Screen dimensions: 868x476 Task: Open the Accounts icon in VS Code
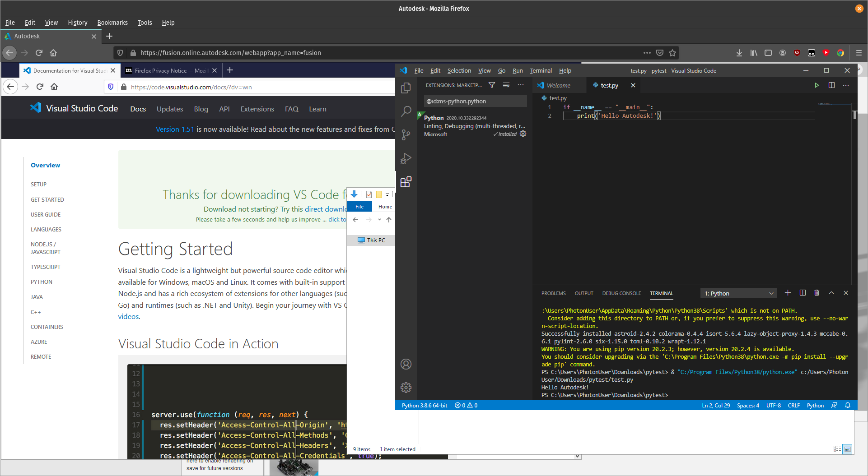(406, 364)
